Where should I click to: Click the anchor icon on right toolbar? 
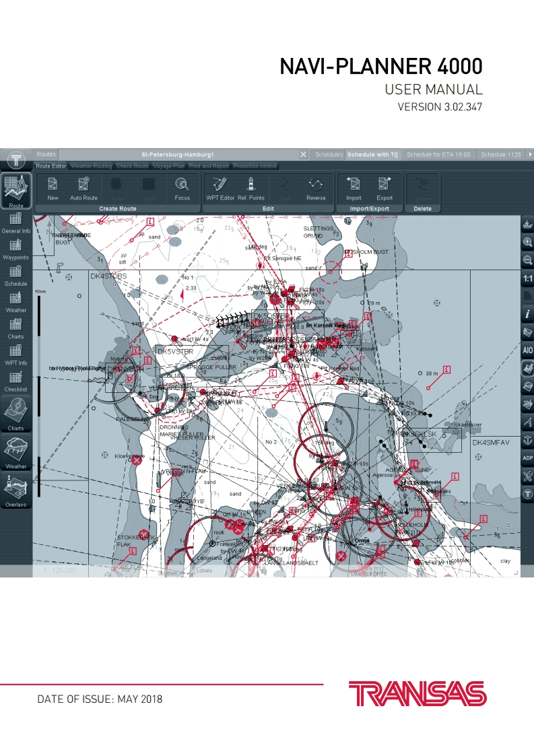[x=528, y=440]
